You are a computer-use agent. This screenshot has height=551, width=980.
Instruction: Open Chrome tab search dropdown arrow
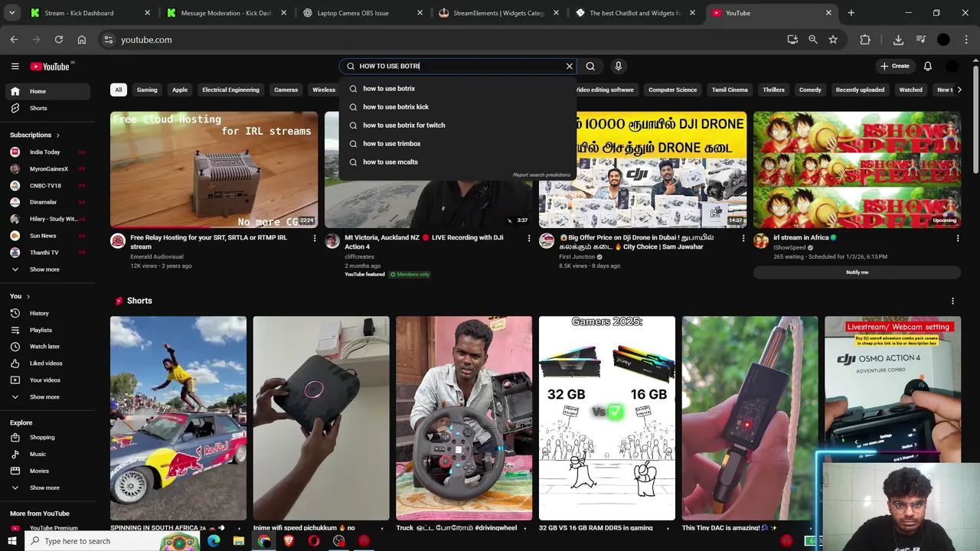pos(11,13)
